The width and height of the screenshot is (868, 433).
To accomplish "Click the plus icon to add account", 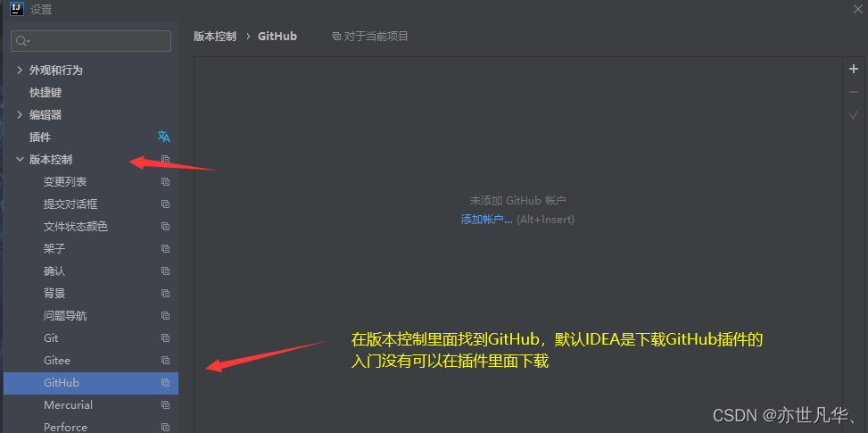I will (x=853, y=70).
